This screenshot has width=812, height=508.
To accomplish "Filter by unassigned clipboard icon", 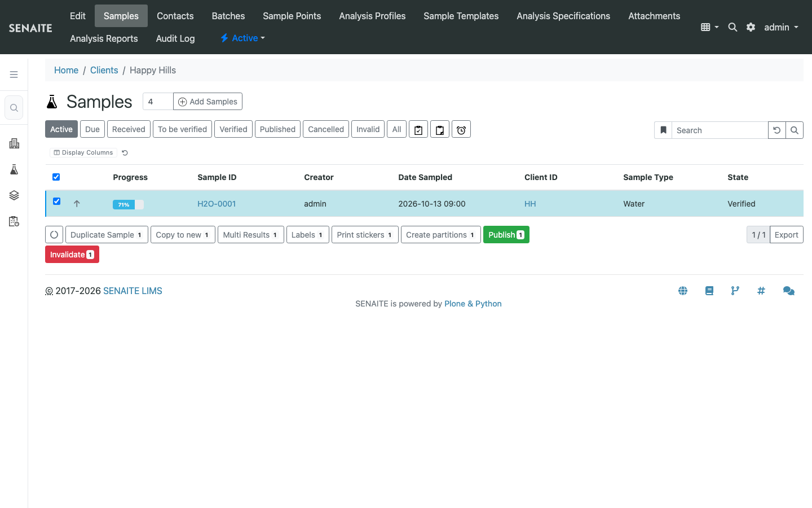I will pyautogui.click(x=440, y=130).
